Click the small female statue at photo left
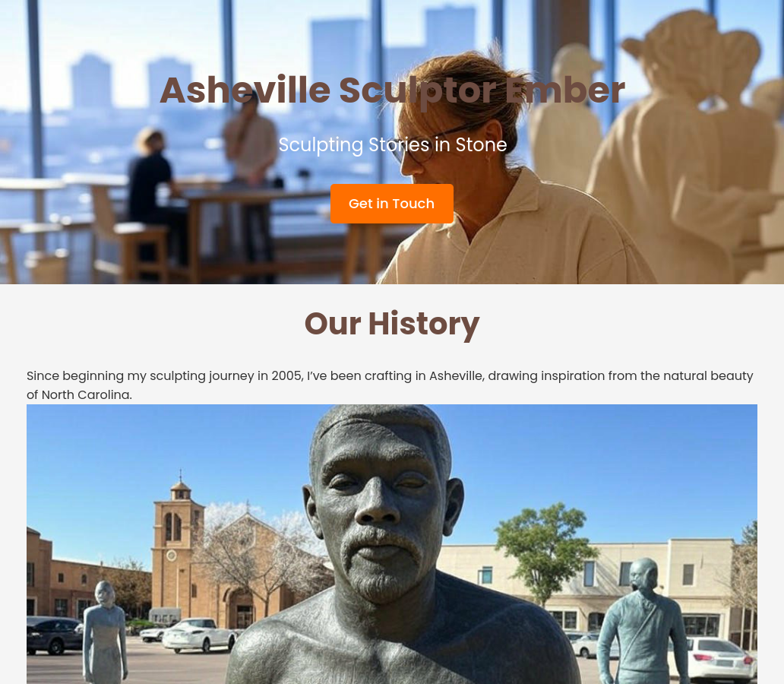 [x=105, y=632]
